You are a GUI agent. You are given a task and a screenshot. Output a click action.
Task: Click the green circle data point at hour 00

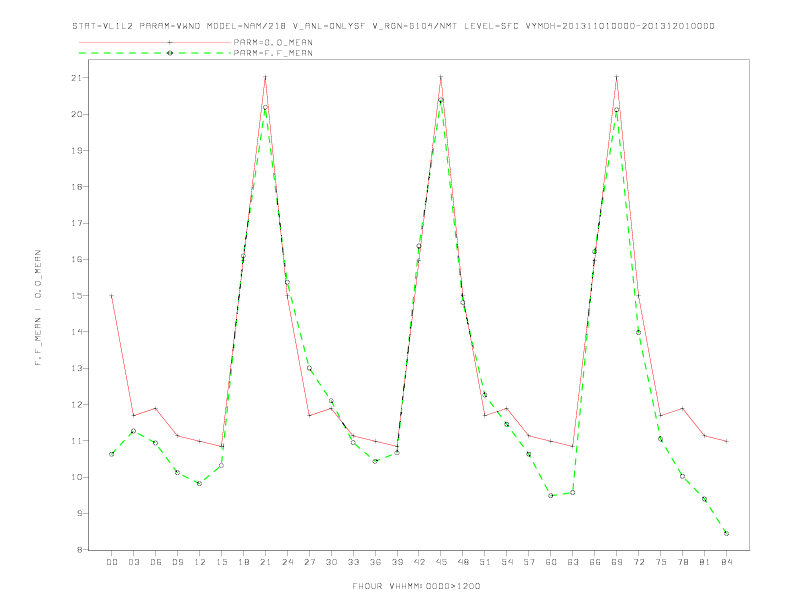point(112,454)
